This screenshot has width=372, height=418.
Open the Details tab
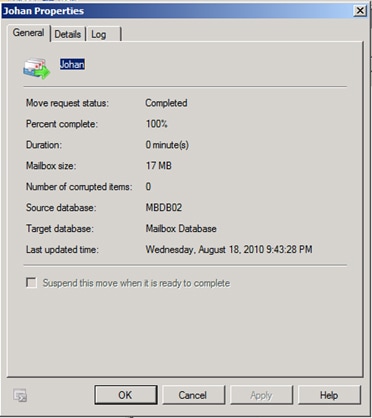68,34
